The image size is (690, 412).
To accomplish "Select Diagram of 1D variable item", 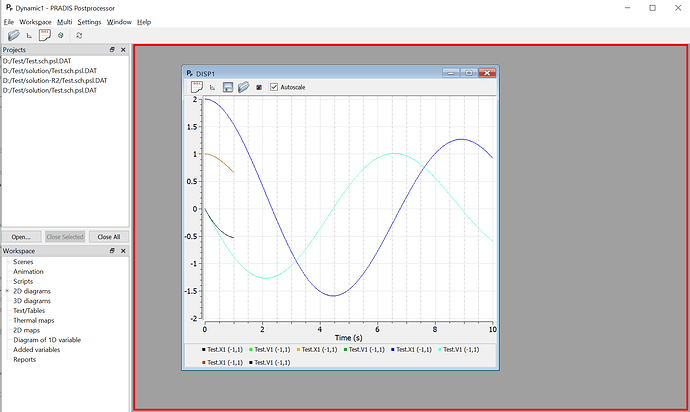I will click(x=47, y=340).
